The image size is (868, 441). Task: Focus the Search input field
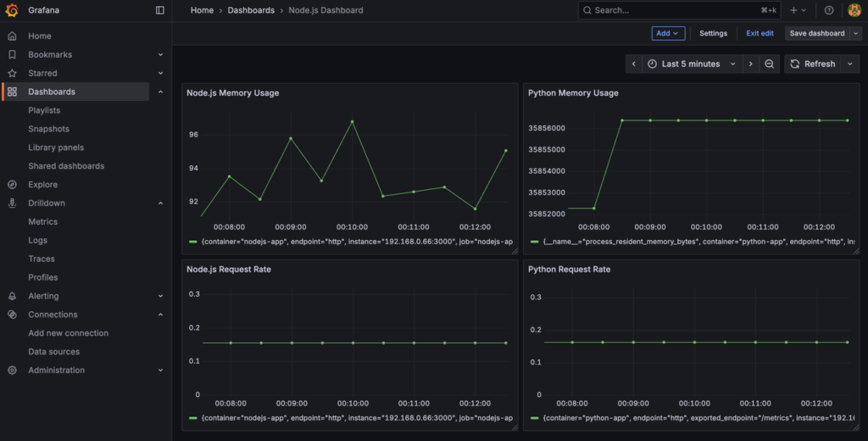(679, 10)
